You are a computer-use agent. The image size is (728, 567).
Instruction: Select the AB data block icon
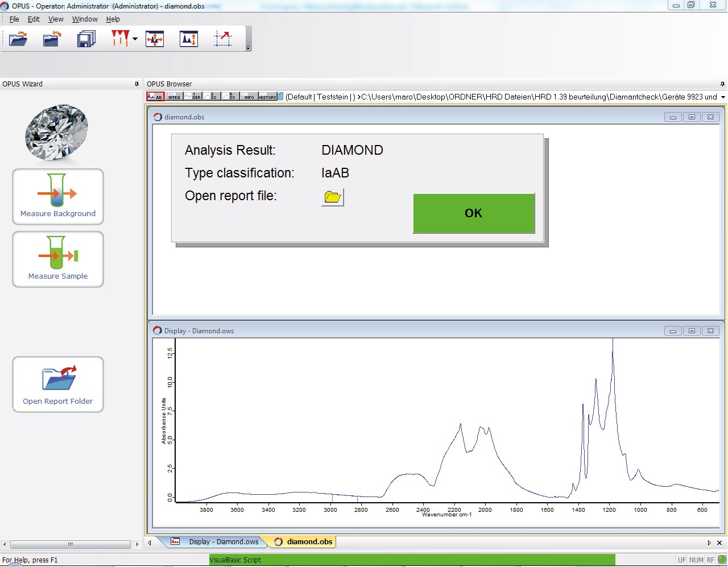coord(155,97)
